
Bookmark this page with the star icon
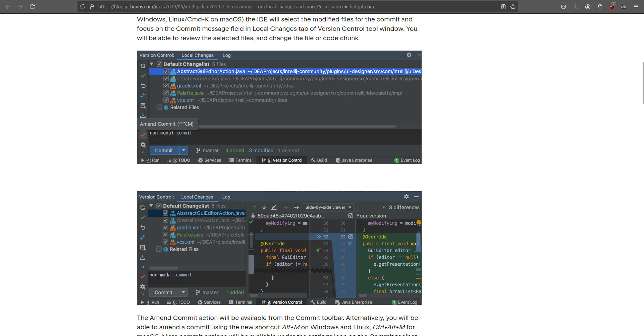[x=513, y=7]
